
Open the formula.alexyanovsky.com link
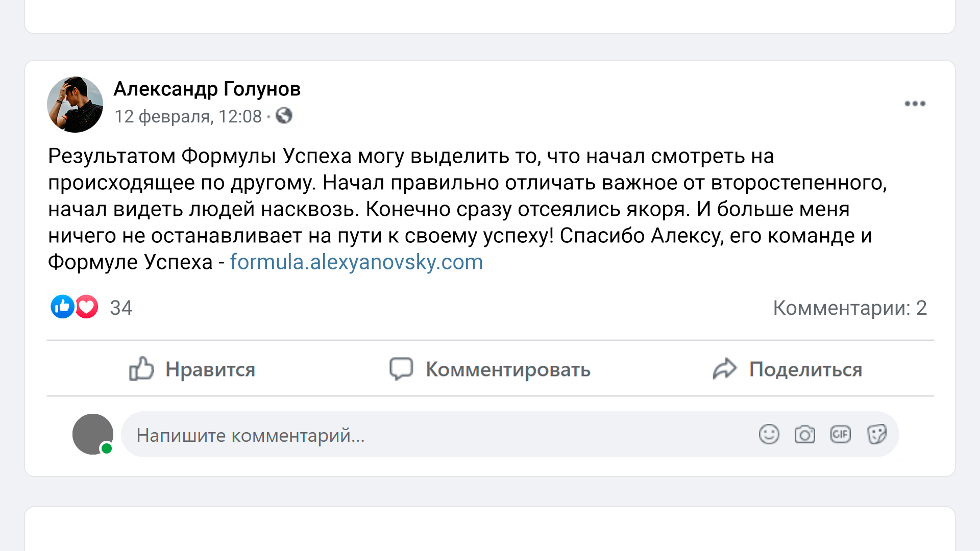click(356, 262)
